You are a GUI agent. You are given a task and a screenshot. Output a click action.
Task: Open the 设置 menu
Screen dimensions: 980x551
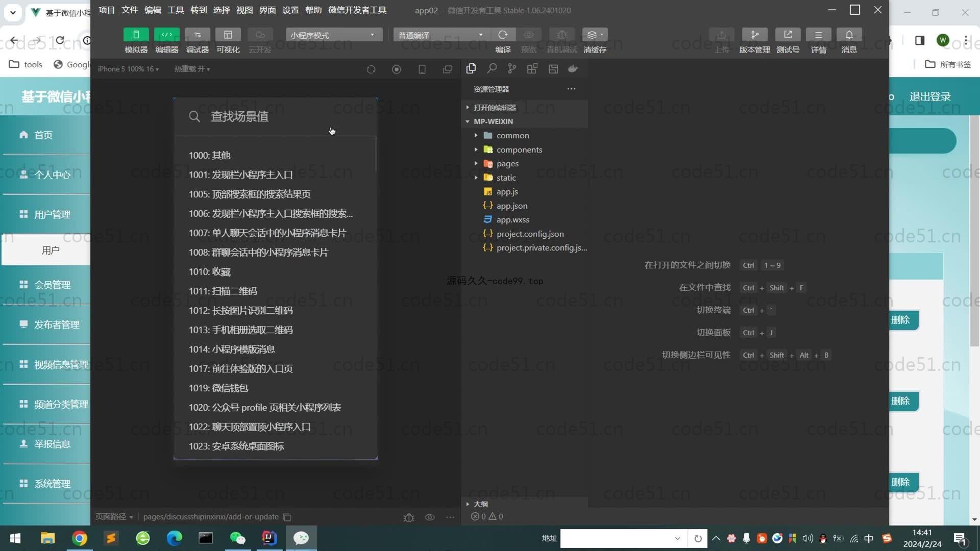[290, 10]
